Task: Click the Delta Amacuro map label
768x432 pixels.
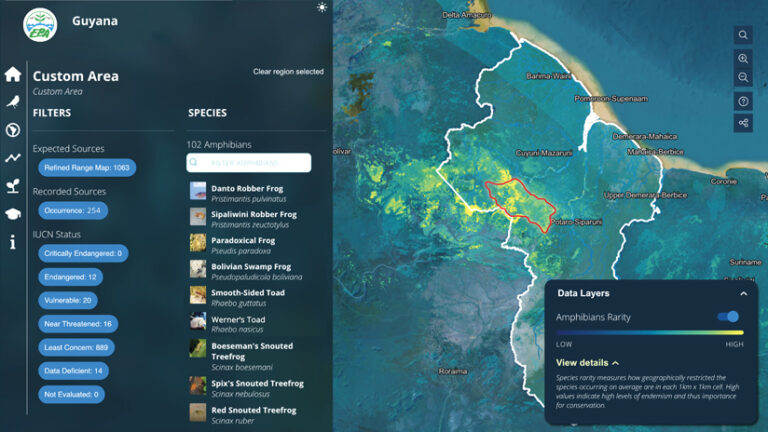Action: (x=467, y=15)
